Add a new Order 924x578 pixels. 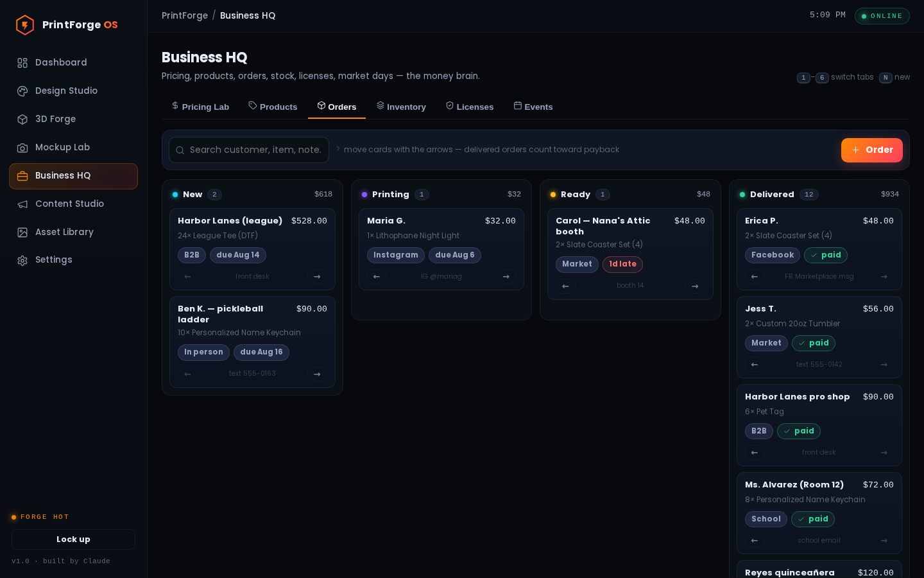871,150
